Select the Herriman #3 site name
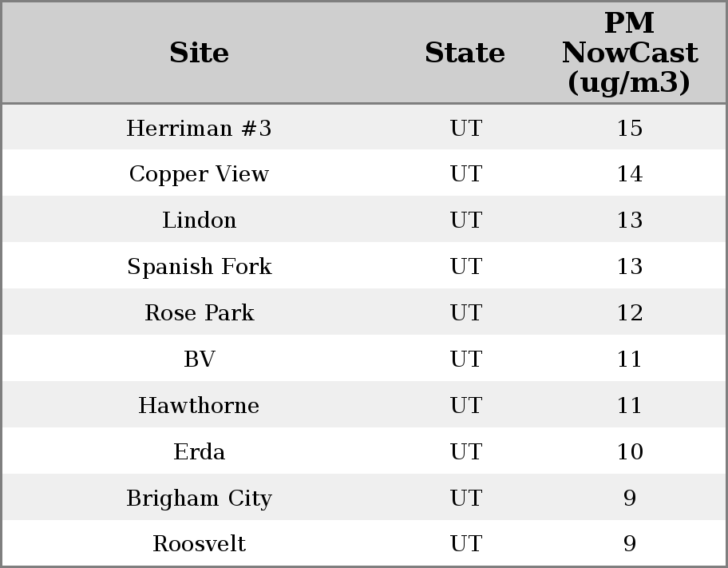This screenshot has width=728, height=568. pos(199,129)
